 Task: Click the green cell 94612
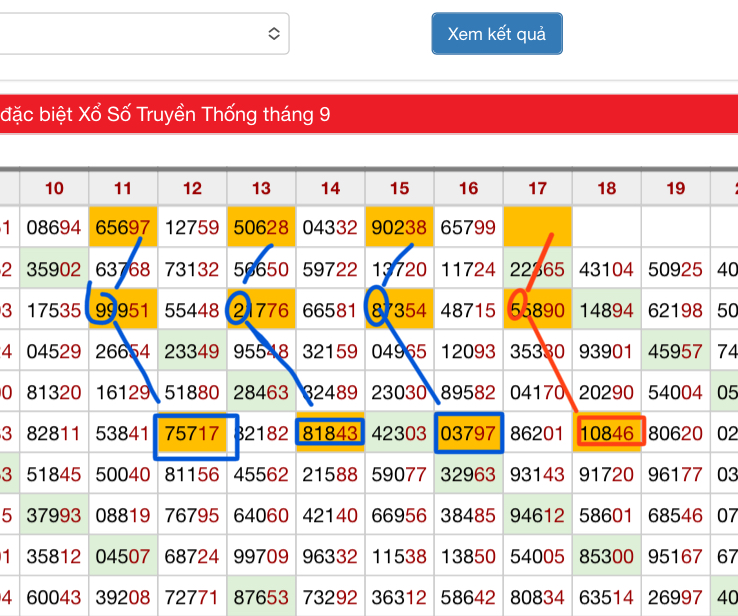point(537,516)
